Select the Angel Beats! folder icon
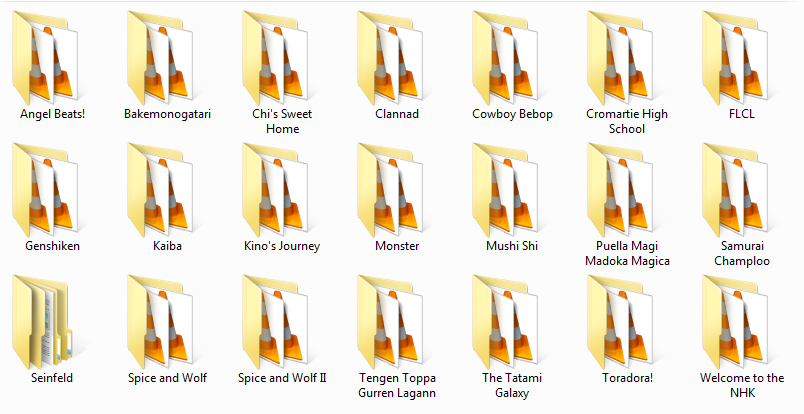 click(x=45, y=58)
